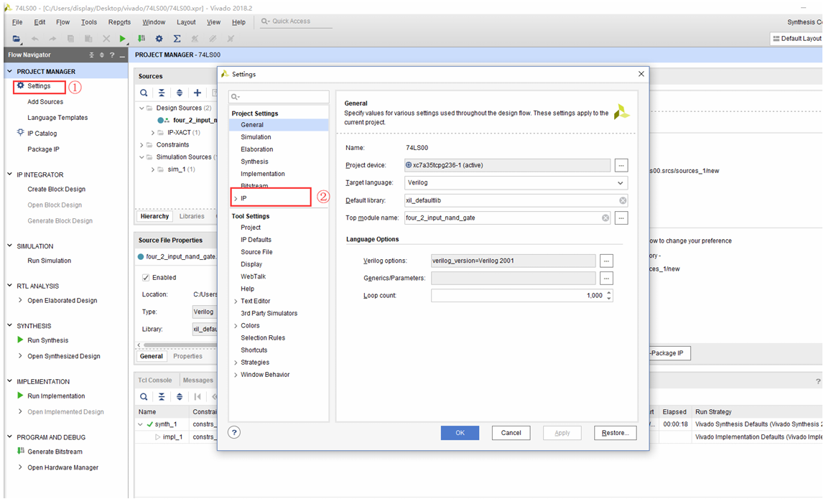The height and width of the screenshot is (504, 826).
Task: Collapse all in Design Runs panel
Action: click(x=162, y=396)
